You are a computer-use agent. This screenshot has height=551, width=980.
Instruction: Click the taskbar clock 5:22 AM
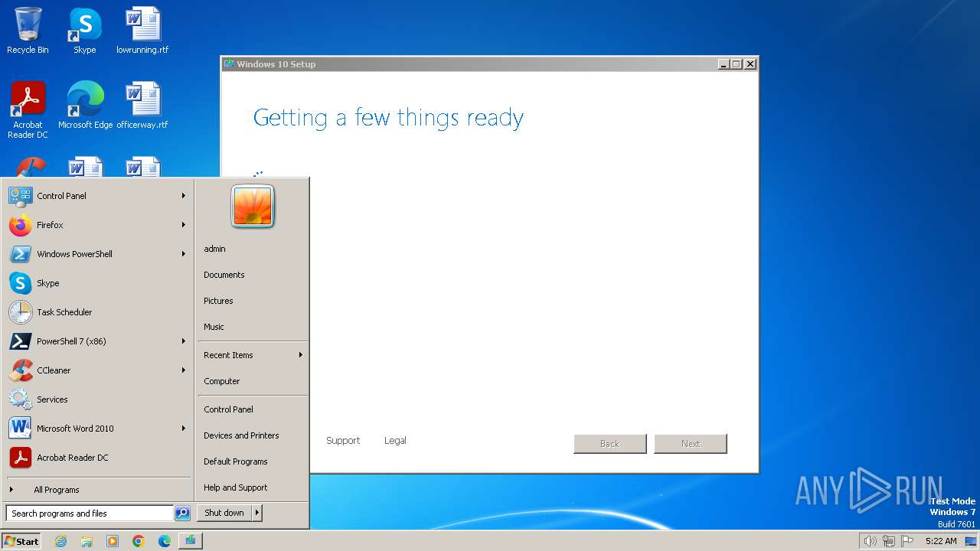click(x=941, y=541)
